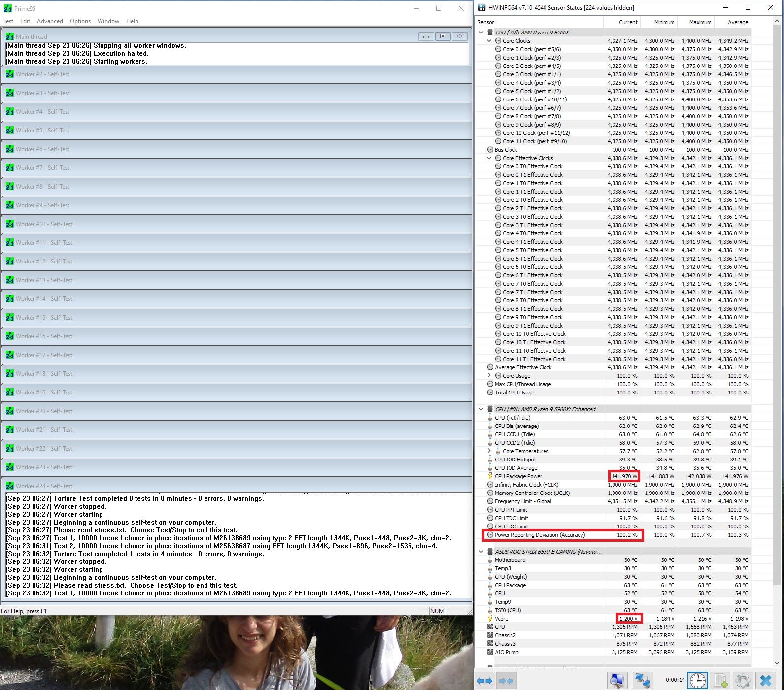Viewport: 784px width, 690px height.
Task: Click expand columns arrows button in HWiNFO toolbar
Action: (485, 681)
